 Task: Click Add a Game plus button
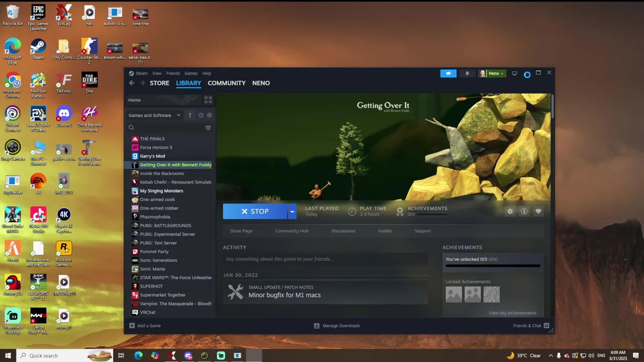pos(145,326)
